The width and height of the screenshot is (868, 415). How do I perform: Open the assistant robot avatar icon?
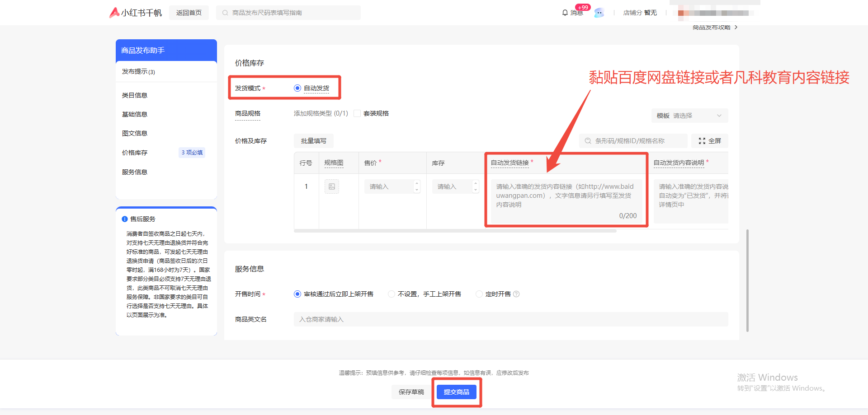click(599, 13)
